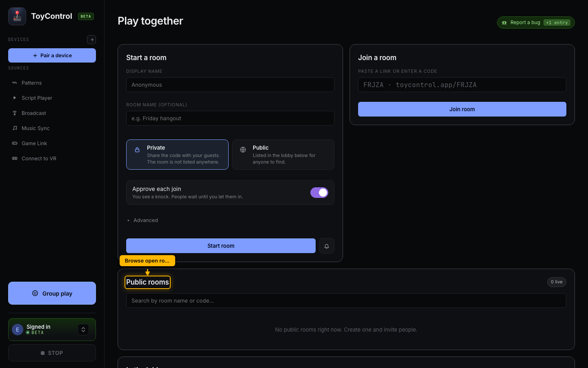Open Patterns in the sidebar
Screen dimensions: 588x368
(52, 83)
